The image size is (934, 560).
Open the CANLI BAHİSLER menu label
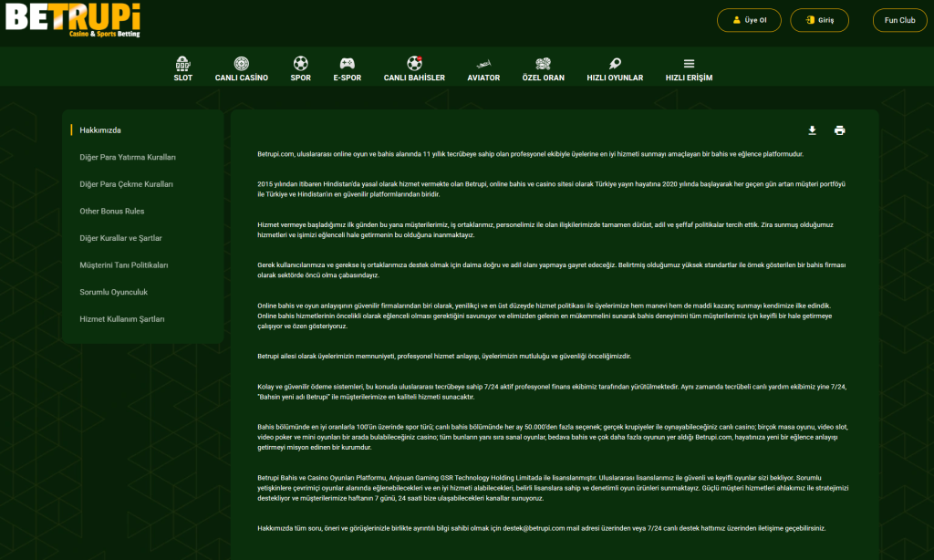click(x=415, y=78)
